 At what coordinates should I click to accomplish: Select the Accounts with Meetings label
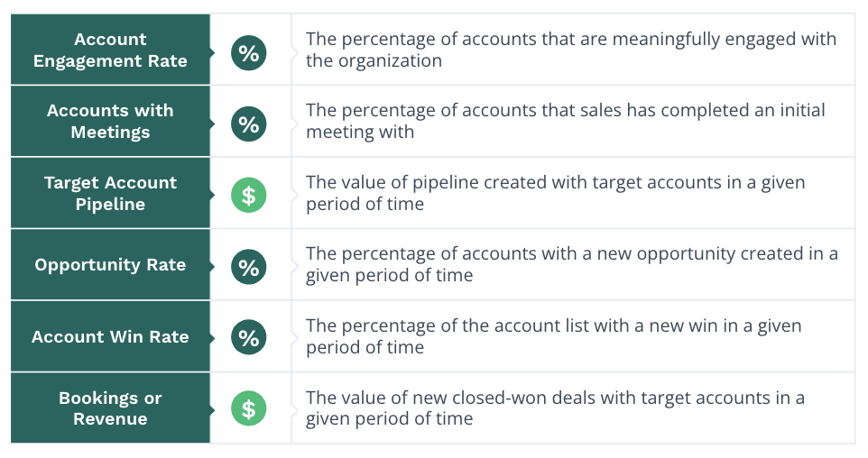coord(110,121)
